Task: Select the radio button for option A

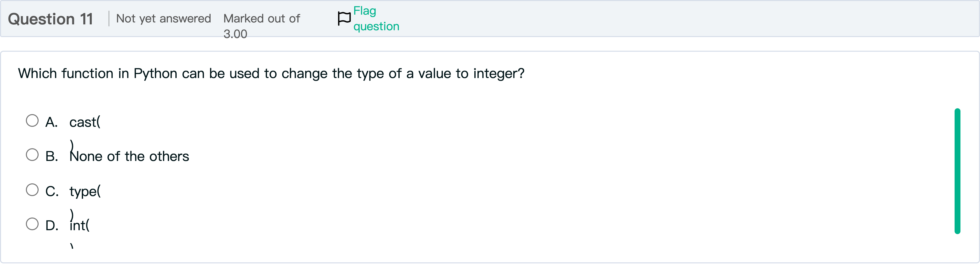Action: pyautogui.click(x=32, y=121)
